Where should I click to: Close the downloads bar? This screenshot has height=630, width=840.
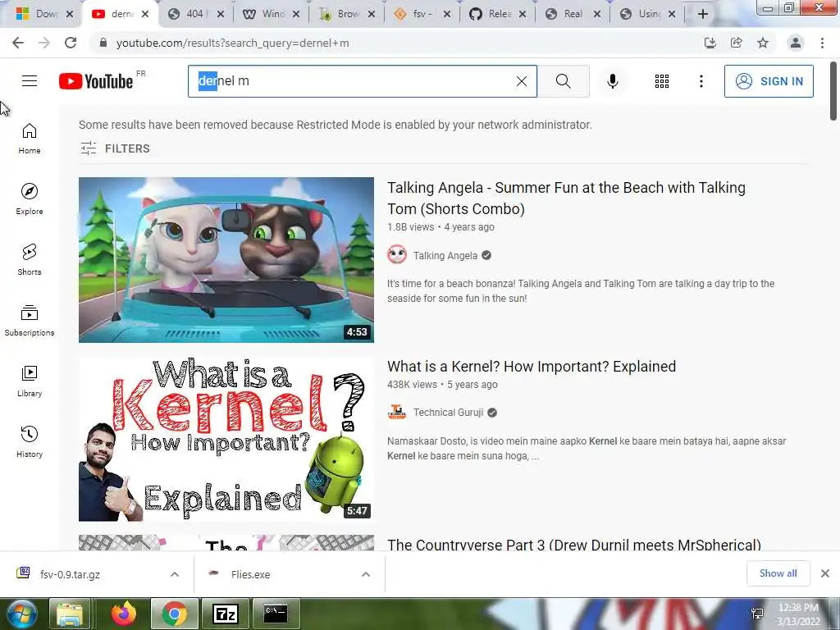pos(825,573)
